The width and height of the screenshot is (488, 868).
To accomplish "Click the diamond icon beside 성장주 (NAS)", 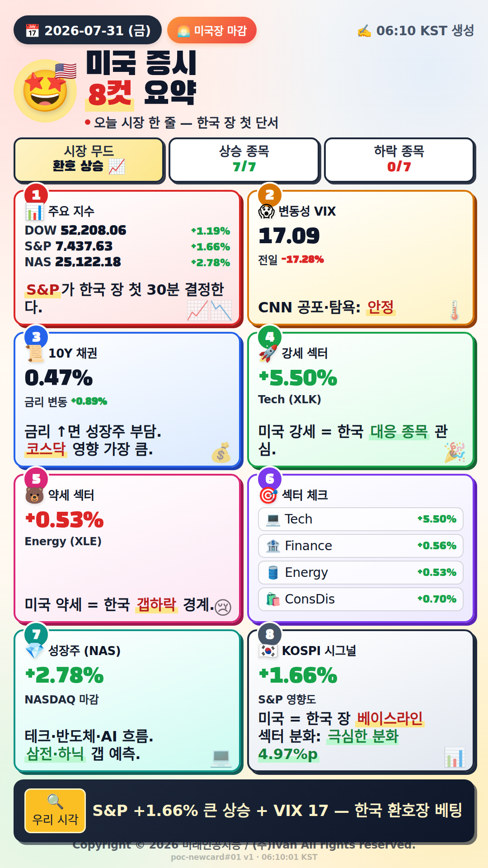I will (x=34, y=651).
